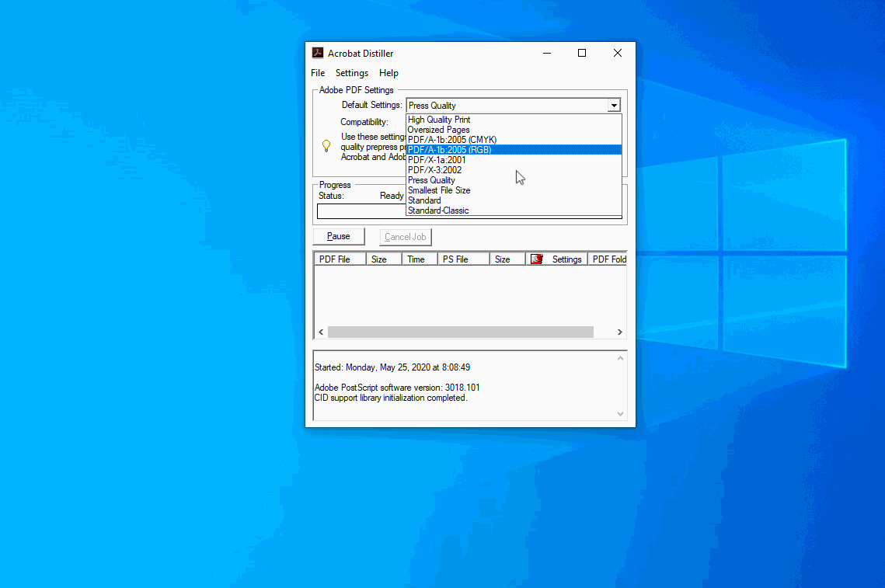The width and height of the screenshot is (885, 588).
Task: Click the Cancel Job button
Action: [x=406, y=237]
